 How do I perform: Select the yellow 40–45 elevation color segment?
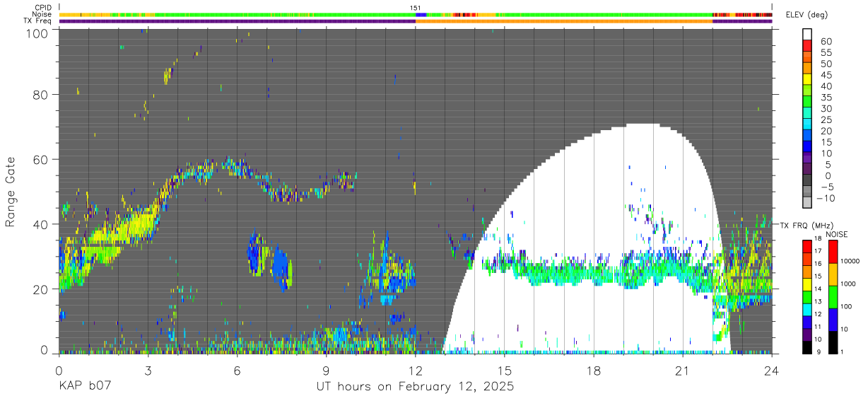pyautogui.click(x=807, y=81)
